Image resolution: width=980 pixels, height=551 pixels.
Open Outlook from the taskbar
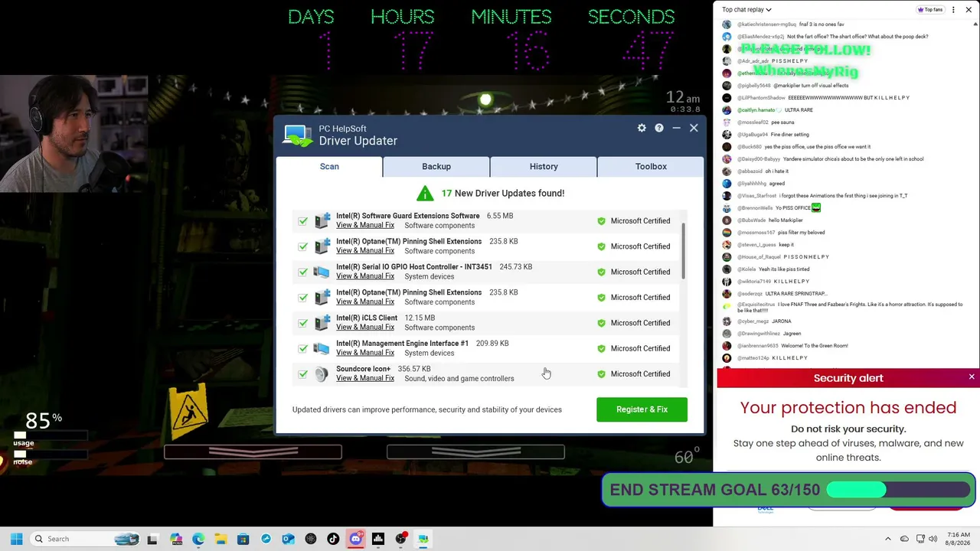(288, 539)
